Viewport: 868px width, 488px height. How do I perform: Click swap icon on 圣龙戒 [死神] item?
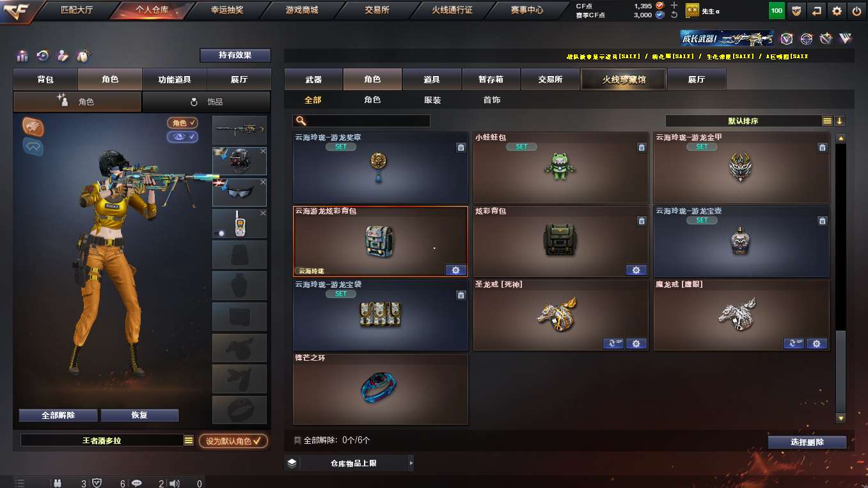[x=613, y=343]
